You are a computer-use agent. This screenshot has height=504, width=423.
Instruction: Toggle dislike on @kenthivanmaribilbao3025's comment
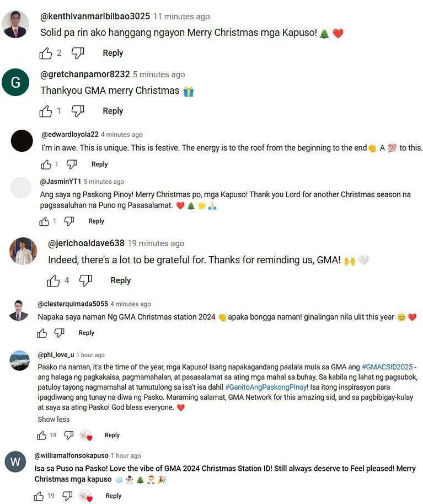[78, 52]
